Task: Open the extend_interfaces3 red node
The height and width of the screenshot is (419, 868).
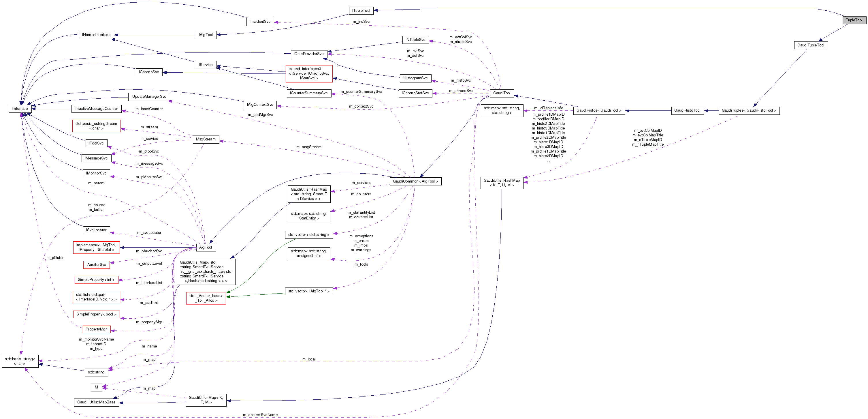Action: 309,74
